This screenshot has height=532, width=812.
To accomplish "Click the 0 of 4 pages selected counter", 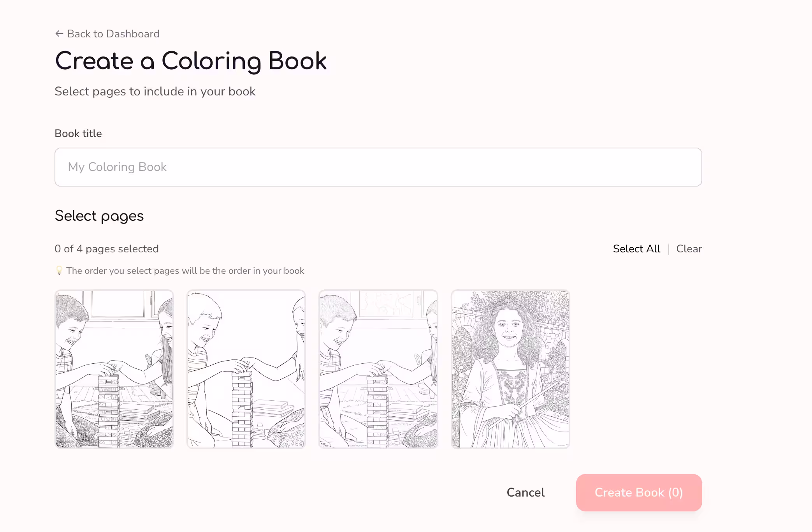I will click(107, 249).
